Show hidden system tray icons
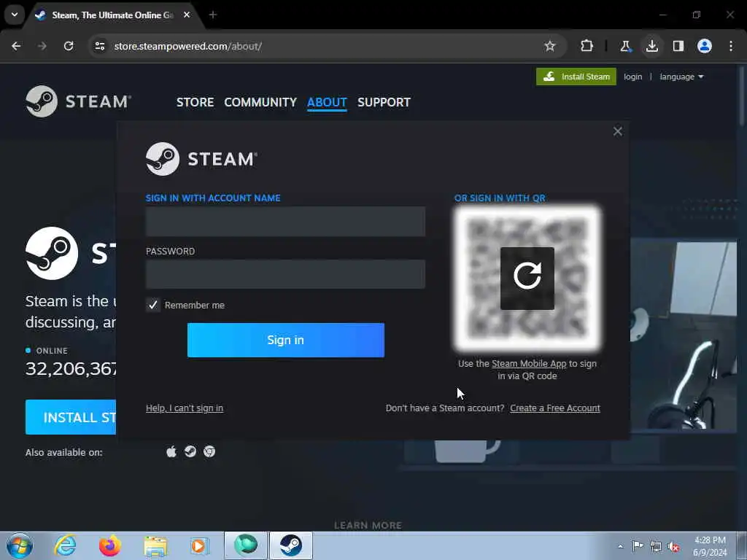 pos(620,547)
